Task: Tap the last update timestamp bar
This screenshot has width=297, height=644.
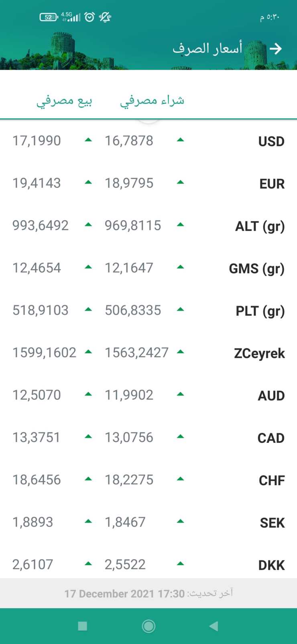Action: click(x=148, y=593)
